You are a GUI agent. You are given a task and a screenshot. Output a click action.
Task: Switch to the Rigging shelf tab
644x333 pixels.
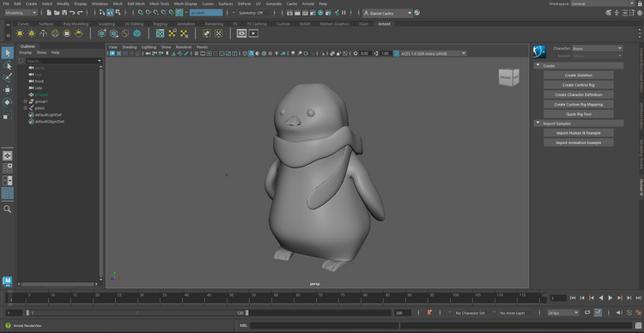[161, 24]
